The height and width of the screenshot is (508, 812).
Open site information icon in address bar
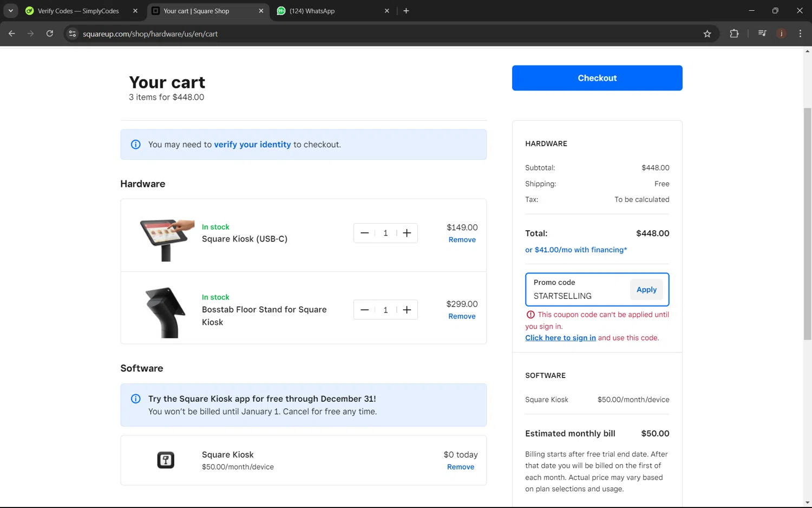72,34
